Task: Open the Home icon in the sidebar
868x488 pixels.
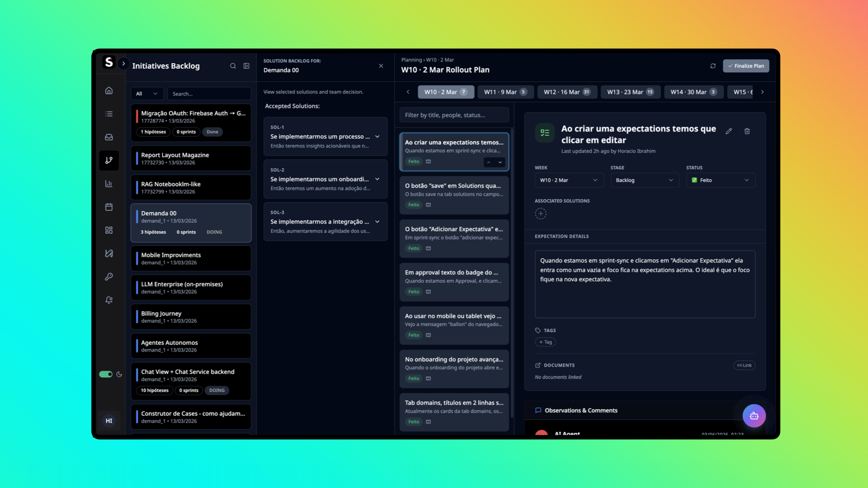Action: pyautogui.click(x=109, y=90)
